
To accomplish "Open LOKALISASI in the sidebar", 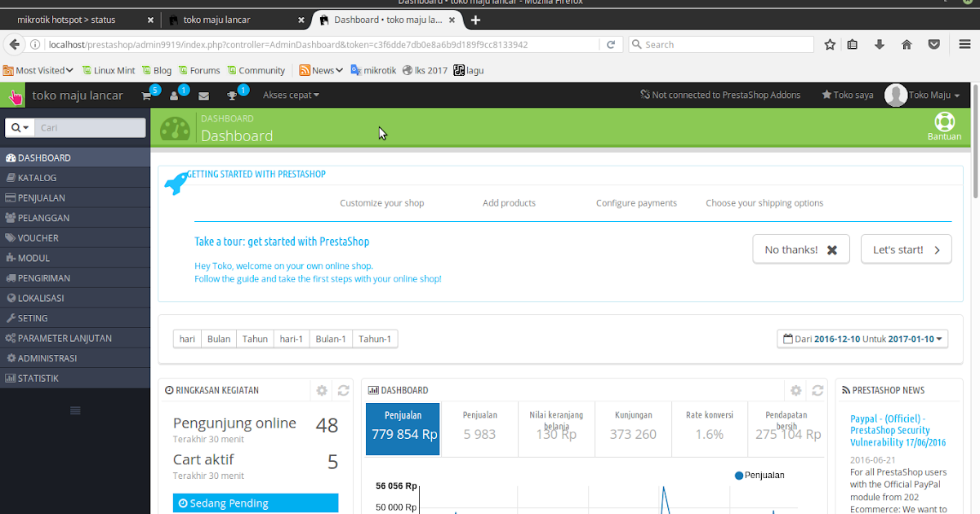I will click(75, 298).
